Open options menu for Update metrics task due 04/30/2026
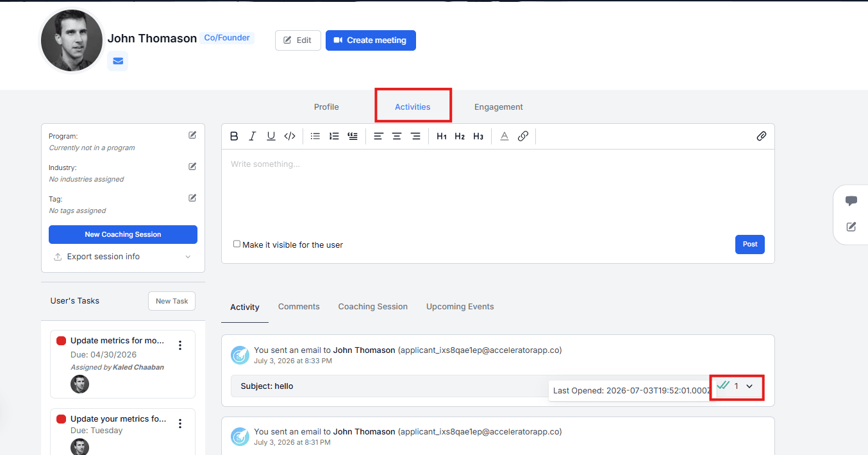 tap(180, 345)
